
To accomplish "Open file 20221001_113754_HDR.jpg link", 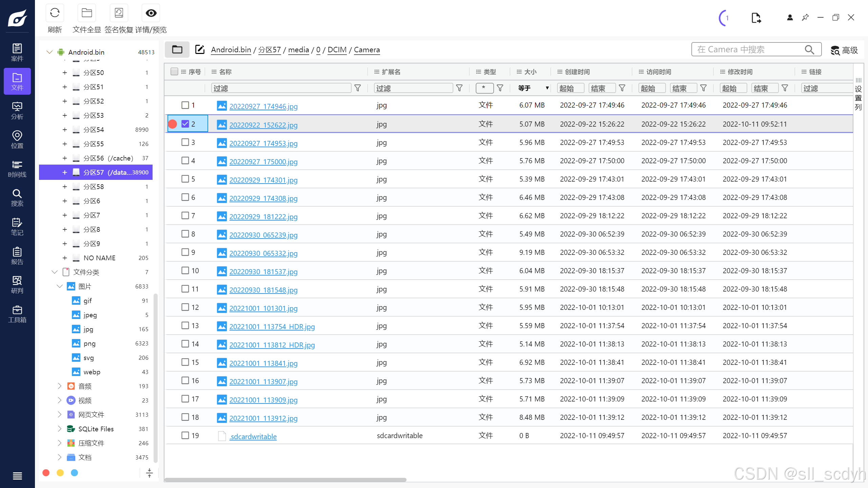I will tap(272, 326).
